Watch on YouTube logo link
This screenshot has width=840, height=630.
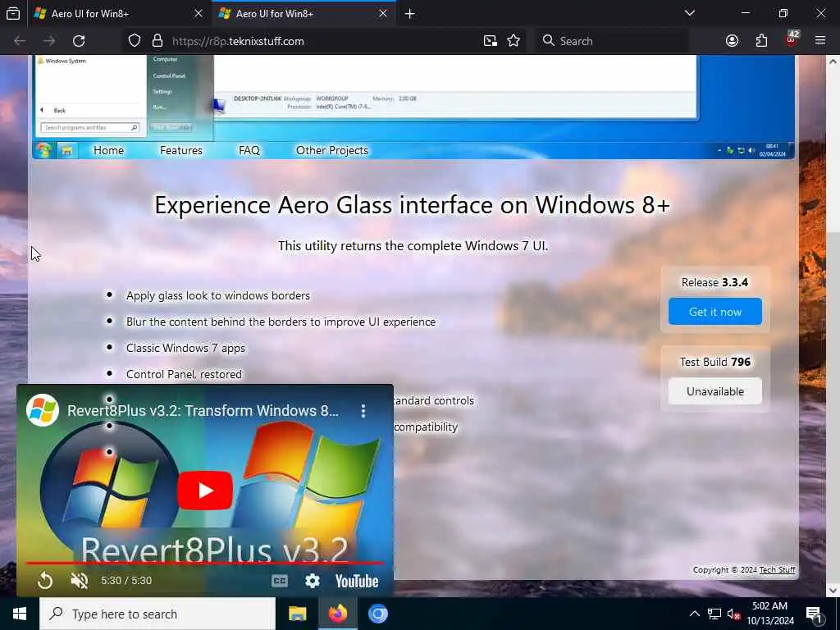(357, 582)
